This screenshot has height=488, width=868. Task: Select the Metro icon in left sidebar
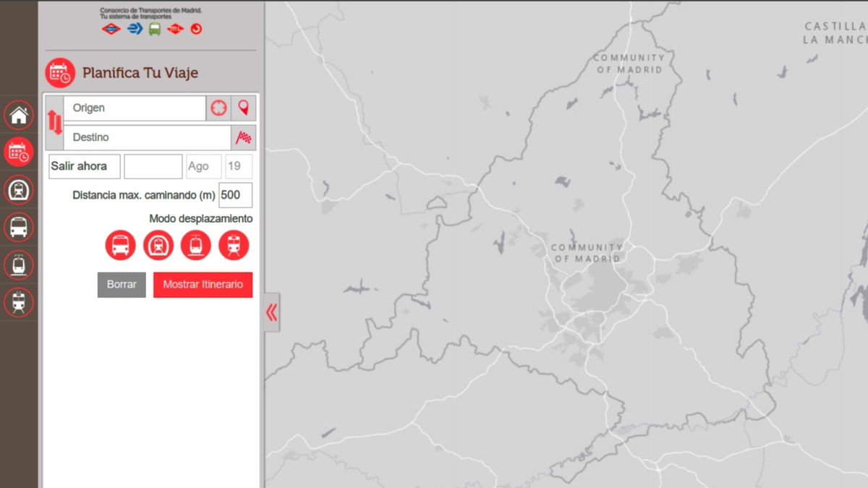pyautogui.click(x=19, y=190)
